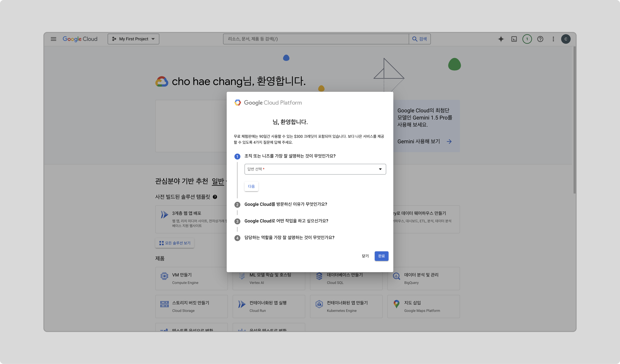Open the 데이터 웨어하우스 만들기 card

426,219
